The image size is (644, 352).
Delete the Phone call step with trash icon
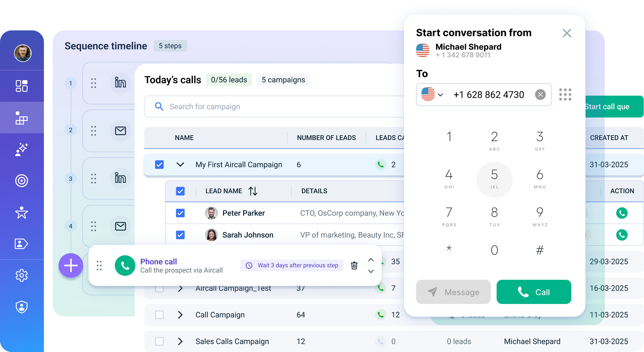(354, 265)
